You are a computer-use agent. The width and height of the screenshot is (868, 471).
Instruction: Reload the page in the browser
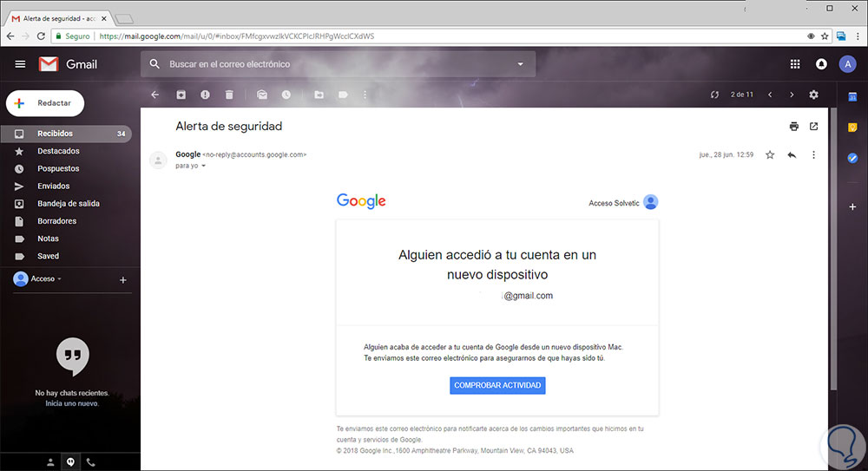[41, 36]
